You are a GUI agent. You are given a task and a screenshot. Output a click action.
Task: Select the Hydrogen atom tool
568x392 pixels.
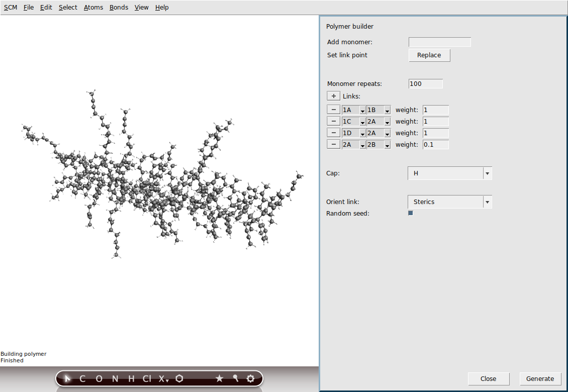(x=130, y=378)
